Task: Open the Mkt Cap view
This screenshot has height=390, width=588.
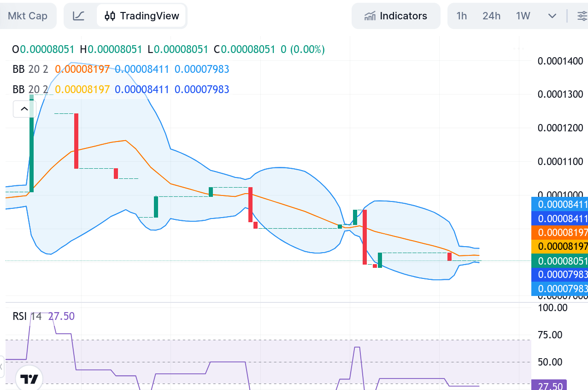Action: point(28,16)
